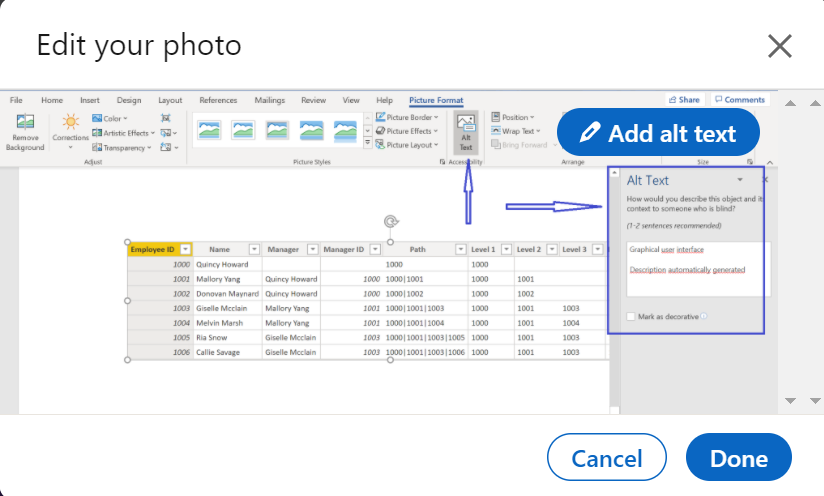Click path value 1000|1001|1003|1005
Image resolution: width=824 pixels, height=496 pixels.
pyautogui.click(x=425, y=338)
